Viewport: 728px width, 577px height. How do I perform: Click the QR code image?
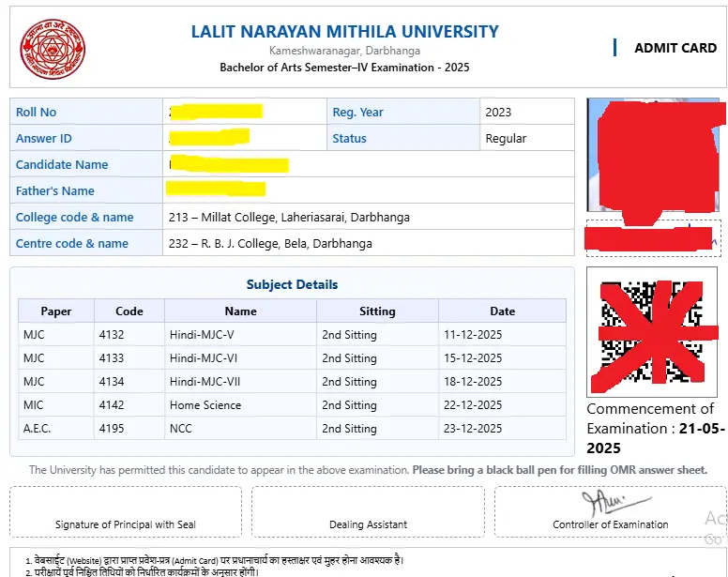coord(651,332)
